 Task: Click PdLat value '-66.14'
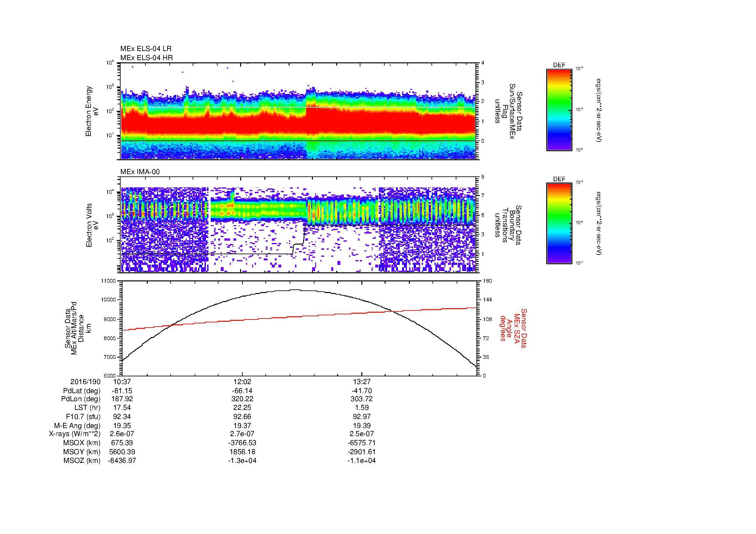pyautogui.click(x=242, y=391)
